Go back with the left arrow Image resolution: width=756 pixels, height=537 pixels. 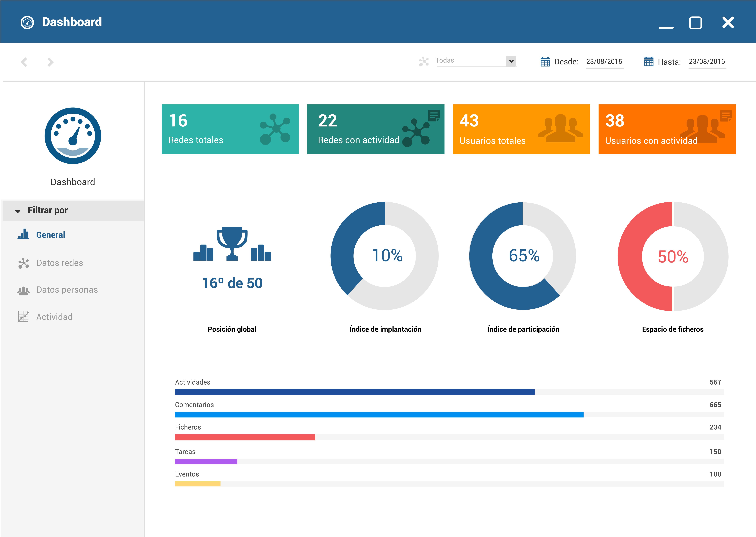pos(24,62)
